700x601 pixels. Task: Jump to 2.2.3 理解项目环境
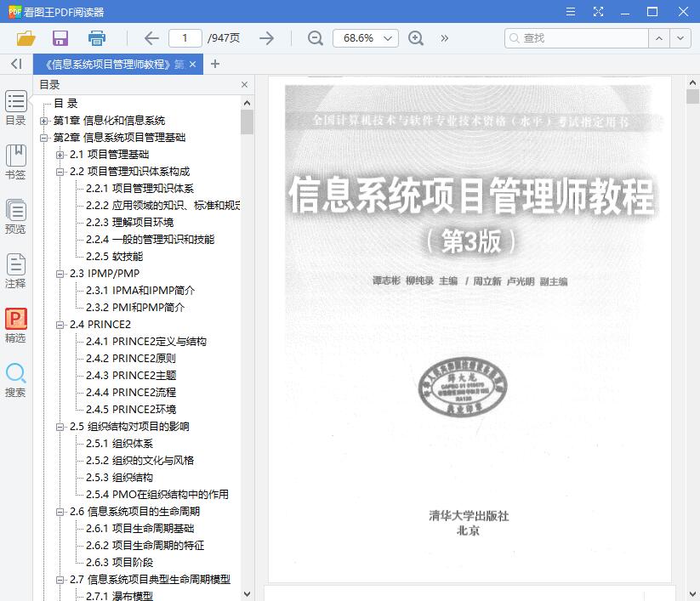tap(130, 222)
